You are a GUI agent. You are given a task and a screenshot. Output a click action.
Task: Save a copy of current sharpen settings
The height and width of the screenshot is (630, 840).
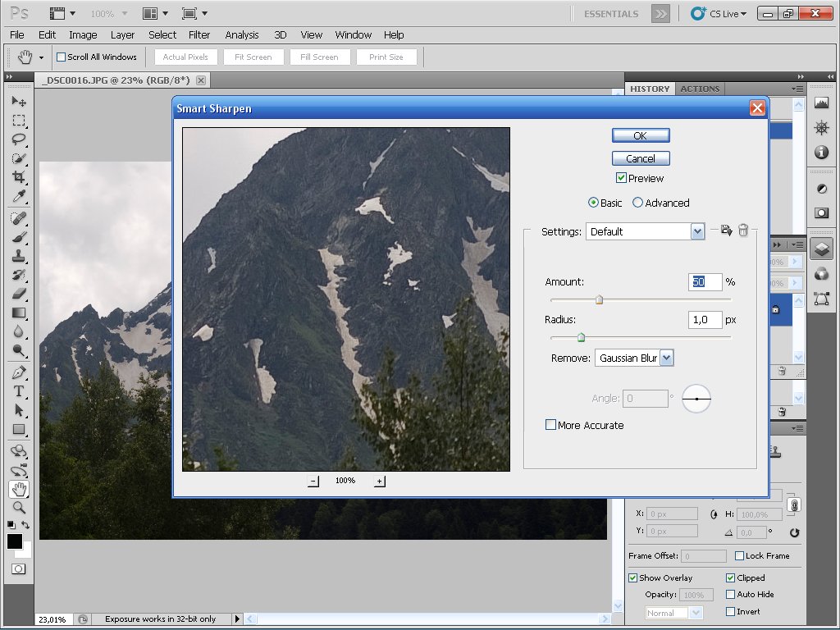coord(726,231)
